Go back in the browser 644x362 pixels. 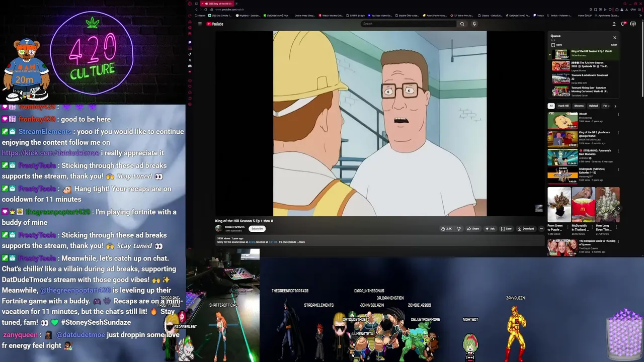pos(196,10)
